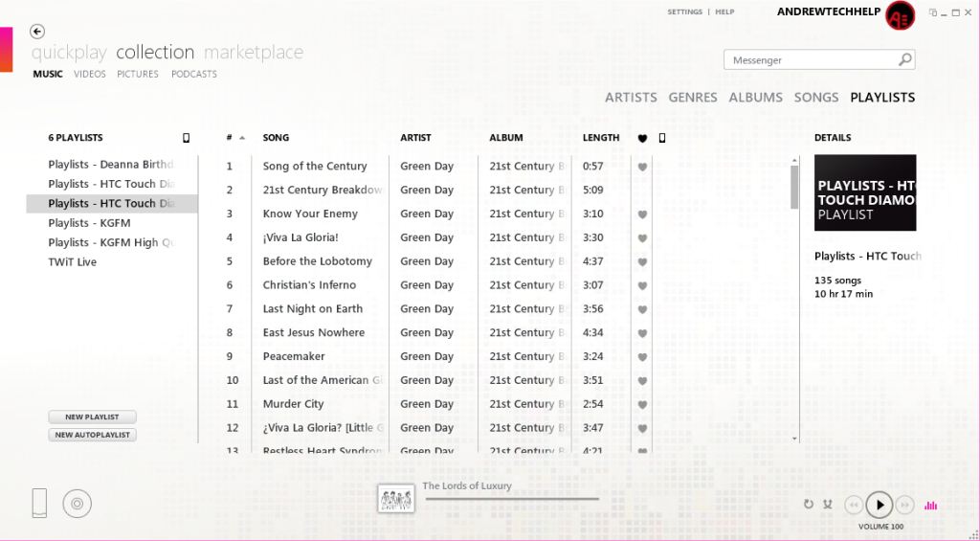Select Playlists - Deanna Birthday playlist
980x541 pixels.
pos(111,165)
